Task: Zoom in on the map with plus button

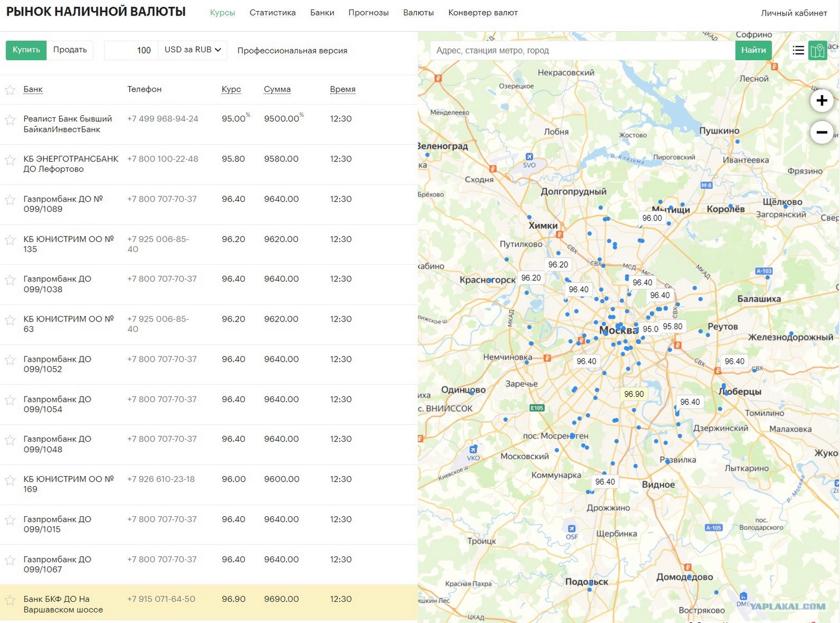Action: point(822,101)
